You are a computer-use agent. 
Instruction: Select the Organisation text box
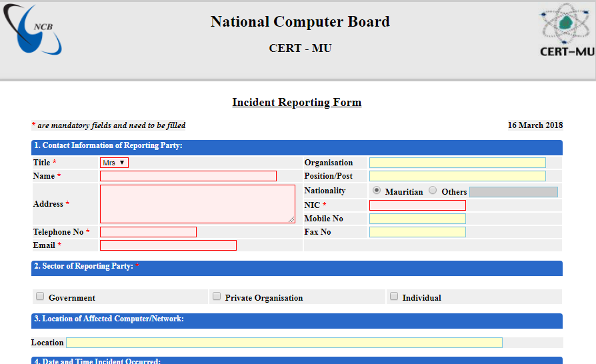pyautogui.click(x=457, y=163)
